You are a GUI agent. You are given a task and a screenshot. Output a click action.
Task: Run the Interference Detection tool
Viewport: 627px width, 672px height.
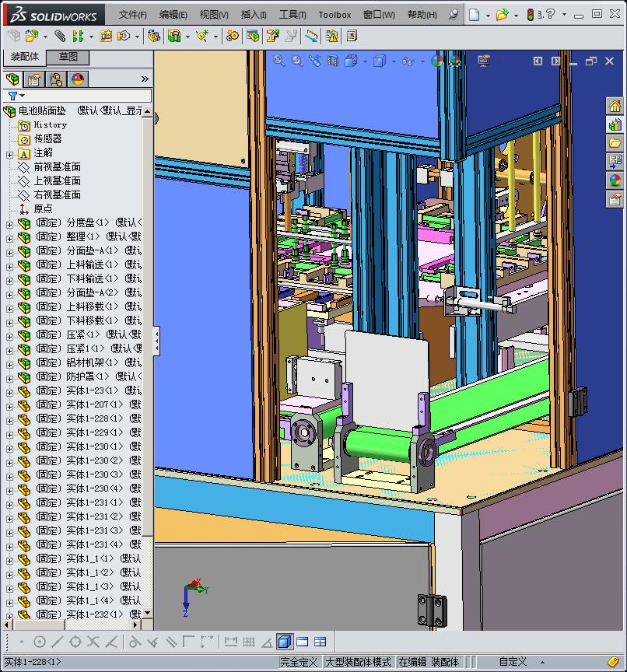point(312,37)
